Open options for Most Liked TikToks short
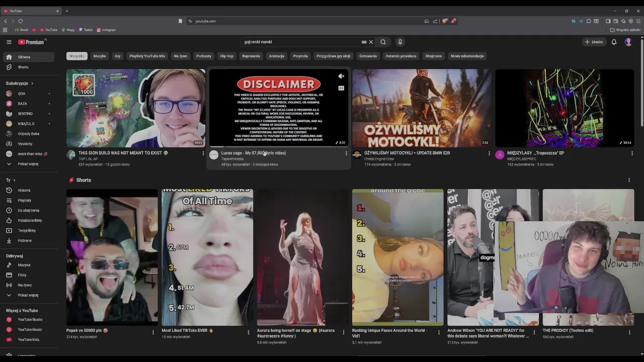The image size is (644, 362). [x=248, y=332]
